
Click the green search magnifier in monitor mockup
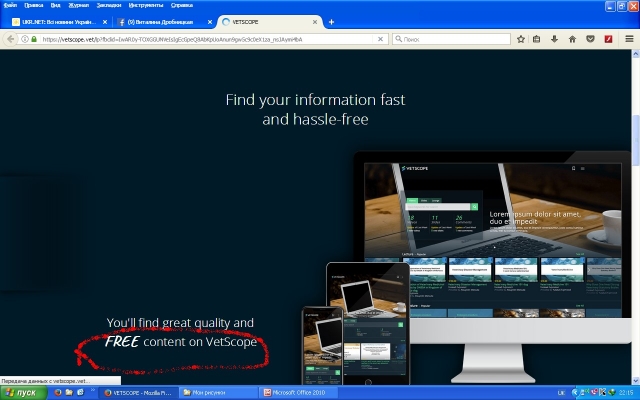click(x=474, y=207)
